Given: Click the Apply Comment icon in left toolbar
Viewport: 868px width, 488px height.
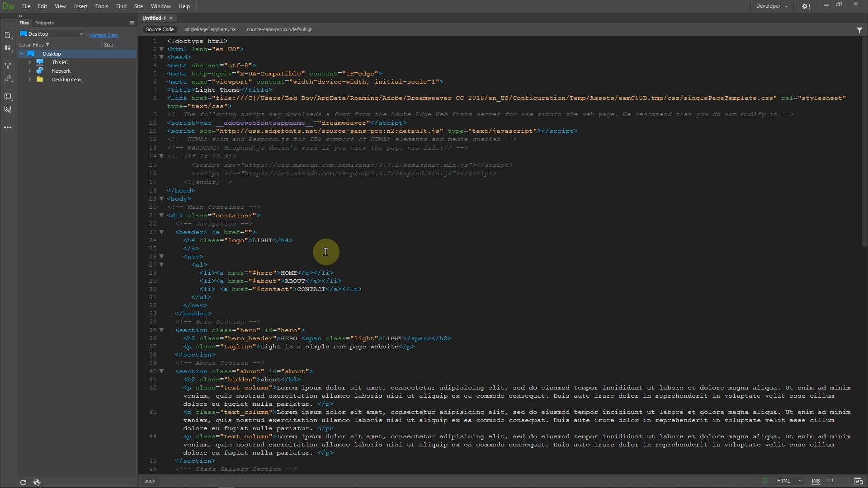Looking at the screenshot, I should point(8,97).
